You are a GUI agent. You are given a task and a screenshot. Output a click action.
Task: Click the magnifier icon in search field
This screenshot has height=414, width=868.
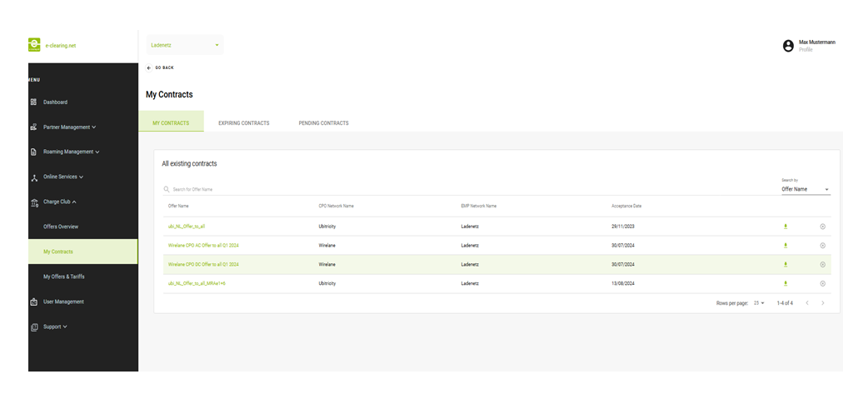coord(167,189)
